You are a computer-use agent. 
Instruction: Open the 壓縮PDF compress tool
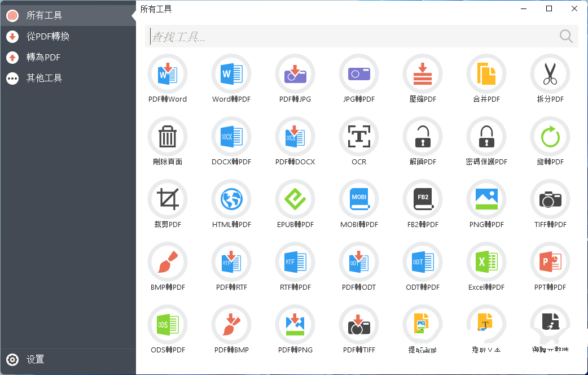click(422, 73)
